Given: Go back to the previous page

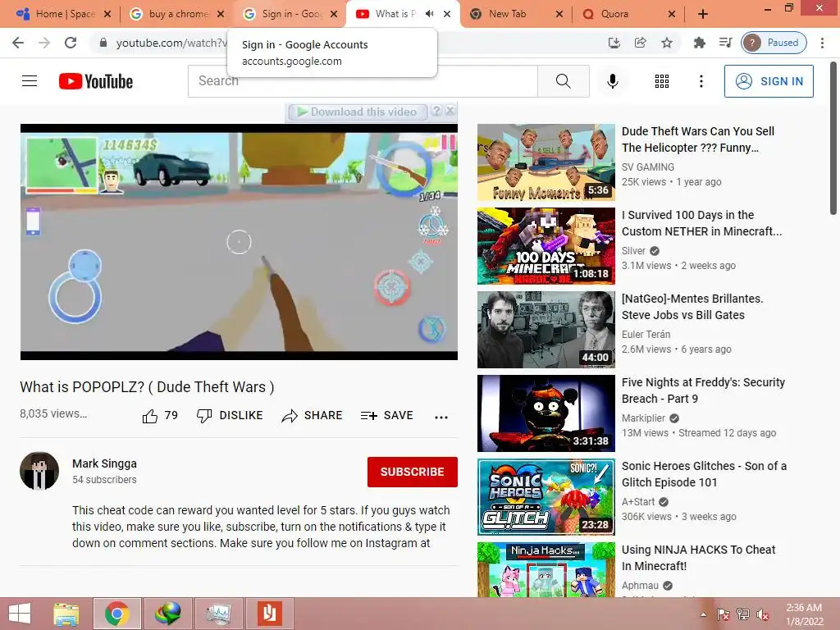Looking at the screenshot, I should (x=18, y=43).
